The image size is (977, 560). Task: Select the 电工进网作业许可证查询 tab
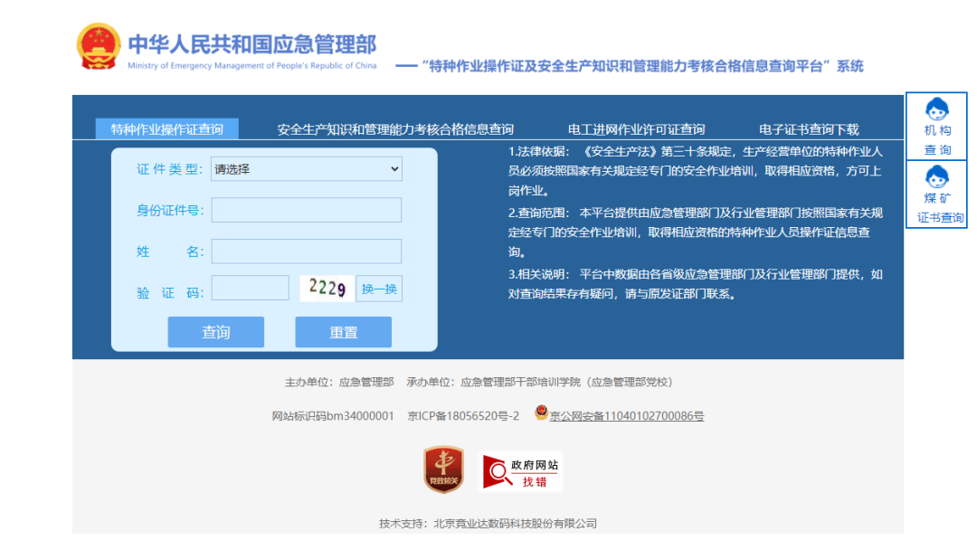[636, 129]
